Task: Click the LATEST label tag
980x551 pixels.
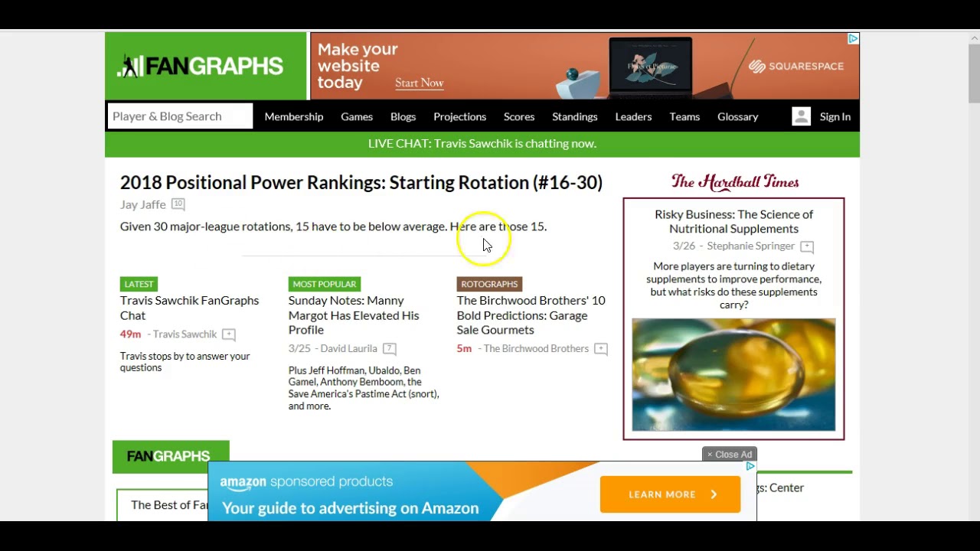Action: pos(139,284)
